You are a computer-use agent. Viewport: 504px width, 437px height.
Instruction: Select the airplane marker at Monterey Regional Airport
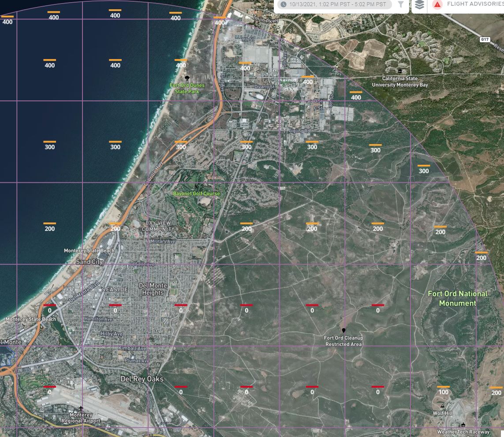(x=81, y=408)
